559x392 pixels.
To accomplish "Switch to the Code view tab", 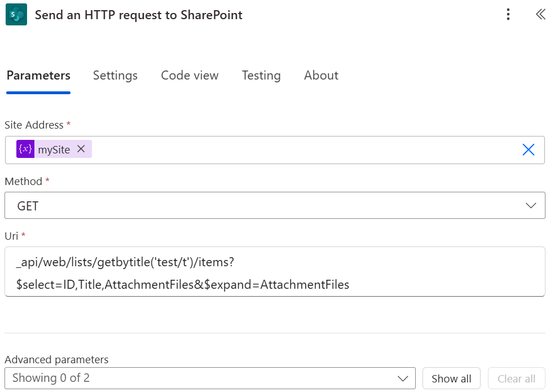I will click(x=190, y=76).
